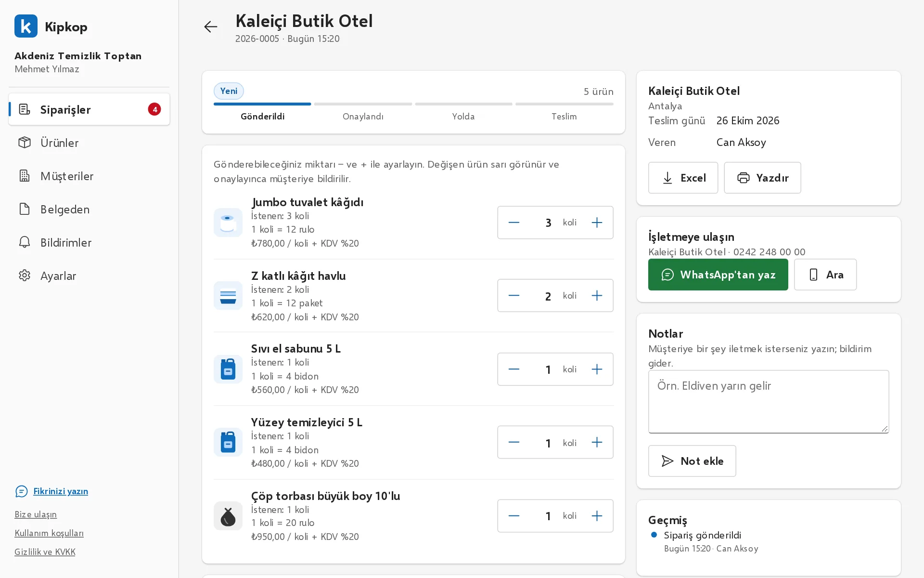Reduce Sıvı el sabunu 5 L quantity

pos(514,369)
